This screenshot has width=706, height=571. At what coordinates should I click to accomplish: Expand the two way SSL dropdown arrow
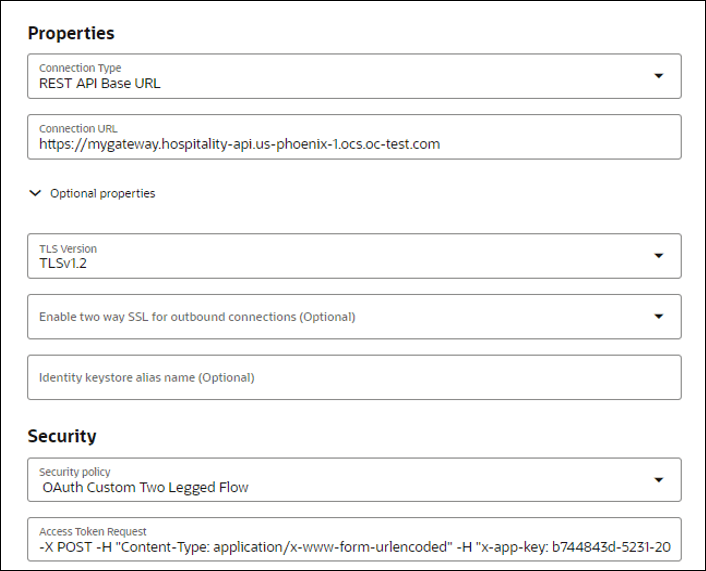click(x=658, y=317)
